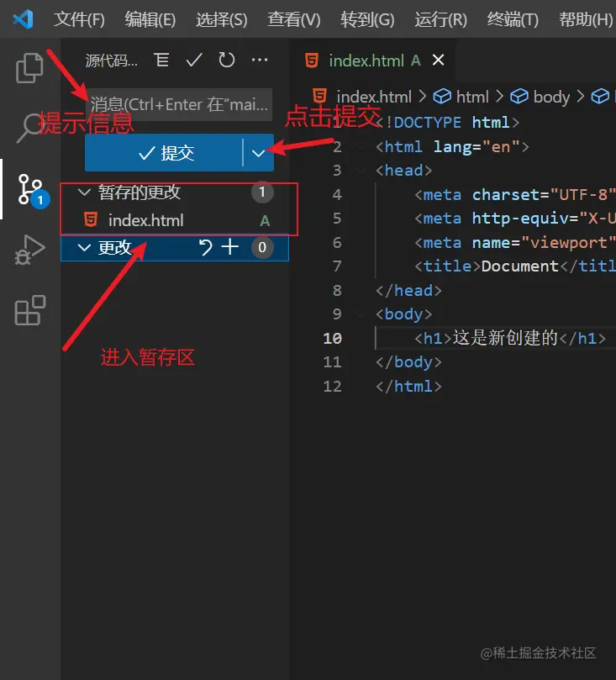Viewport: 616px width, 680px height.
Task: Open staged index.html file in list
Action: [x=174, y=220]
